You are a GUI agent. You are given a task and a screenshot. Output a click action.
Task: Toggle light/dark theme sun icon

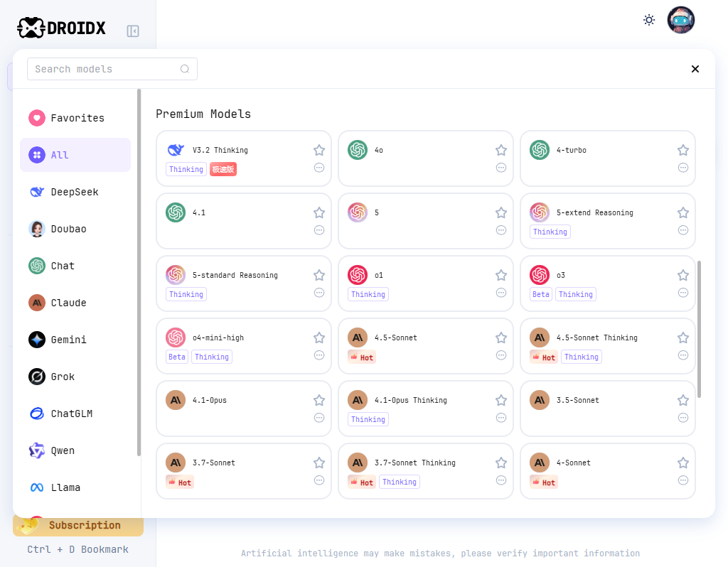(649, 20)
